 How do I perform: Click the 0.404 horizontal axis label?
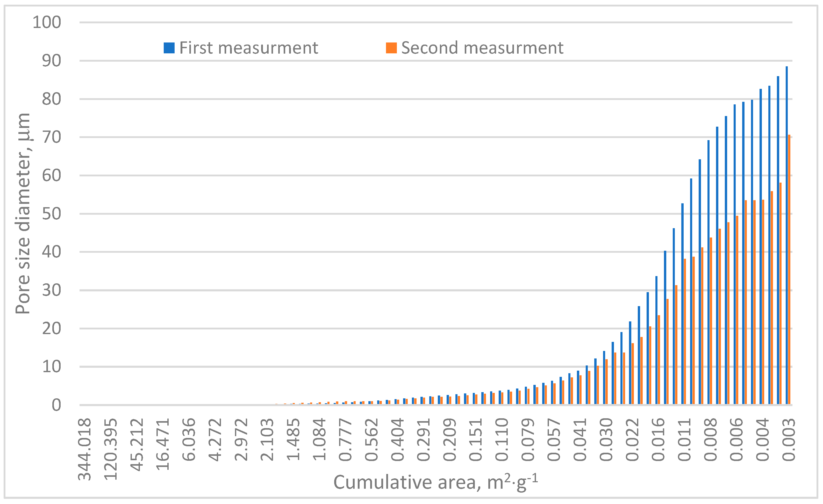(397, 440)
